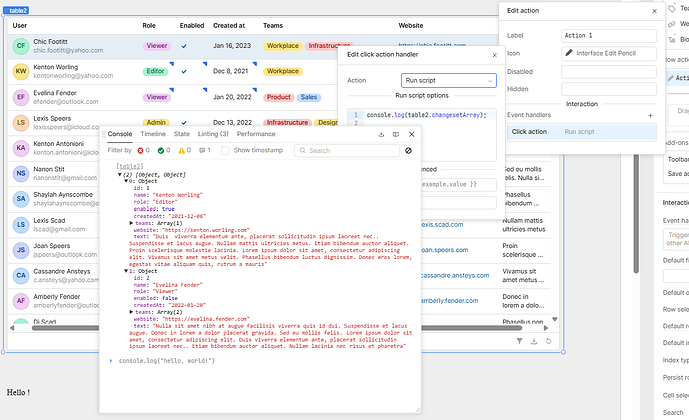Click the NS avatar of Nanon Stit
Viewport: 689px width, 420px height.
coord(21,173)
